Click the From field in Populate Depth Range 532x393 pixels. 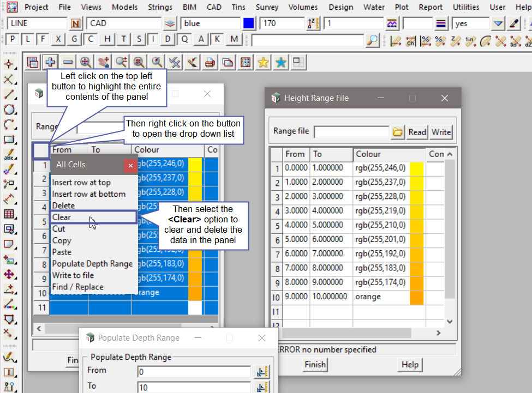(x=194, y=372)
